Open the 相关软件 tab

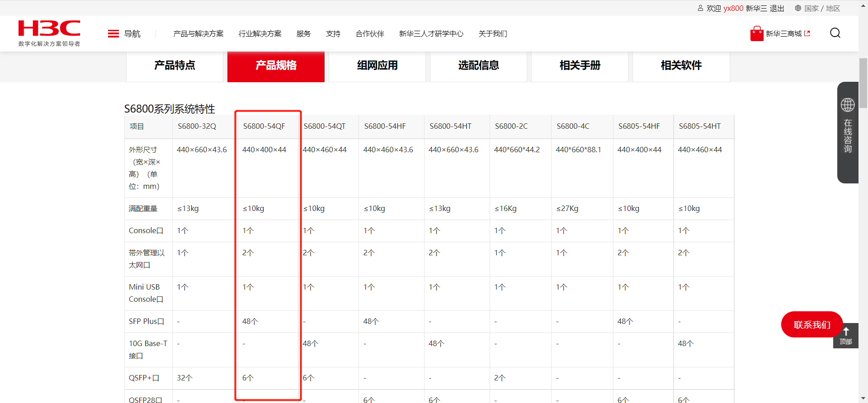pyautogui.click(x=681, y=66)
